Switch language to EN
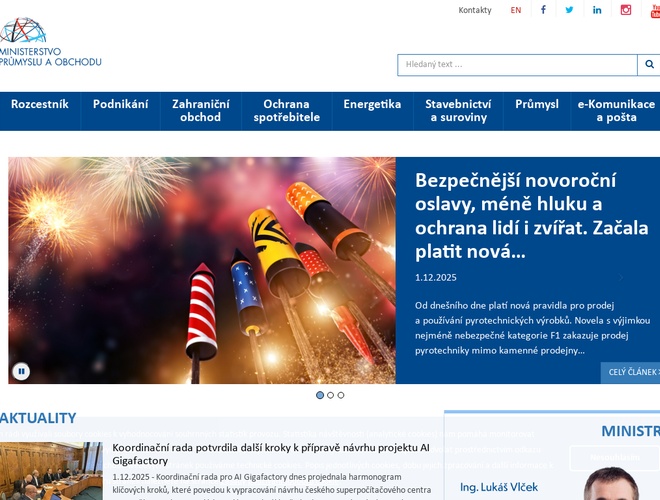The image size is (660, 500). pyautogui.click(x=516, y=10)
